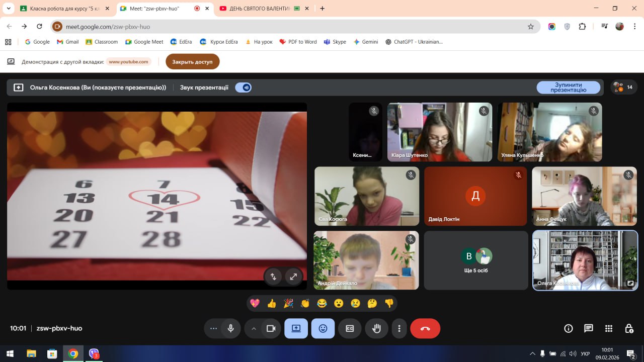The width and height of the screenshot is (644, 362).
Task: Open host controls lock icon
Action: (x=628, y=328)
